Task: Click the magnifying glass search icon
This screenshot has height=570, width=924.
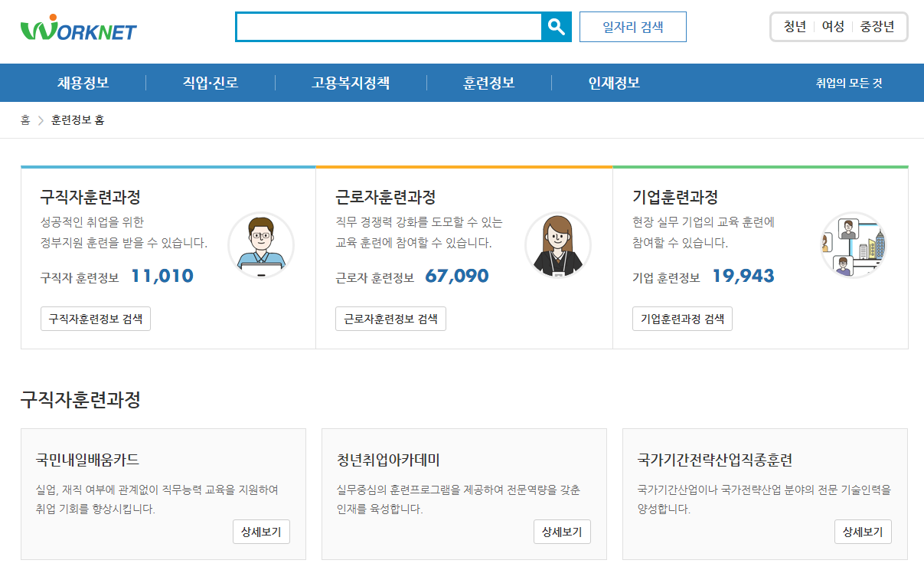Action: click(x=557, y=26)
